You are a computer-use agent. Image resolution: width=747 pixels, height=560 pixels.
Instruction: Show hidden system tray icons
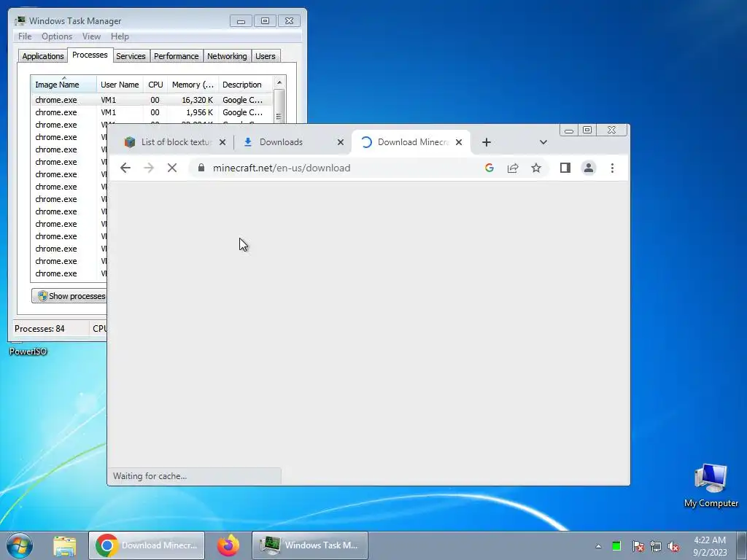point(598,546)
